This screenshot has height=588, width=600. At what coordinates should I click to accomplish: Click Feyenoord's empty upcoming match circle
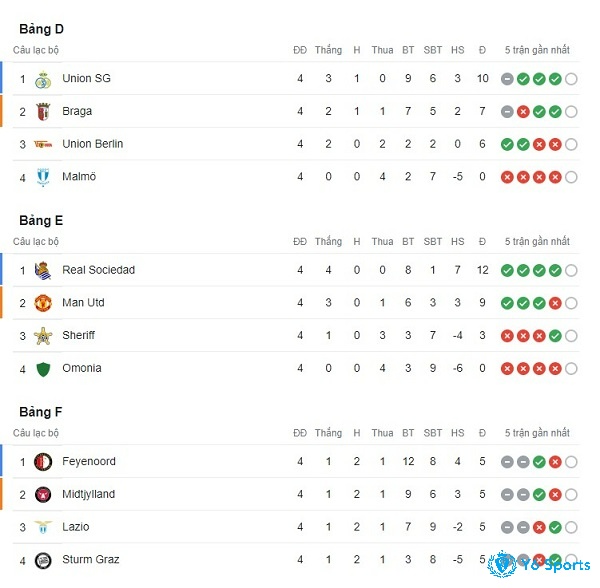click(x=571, y=462)
